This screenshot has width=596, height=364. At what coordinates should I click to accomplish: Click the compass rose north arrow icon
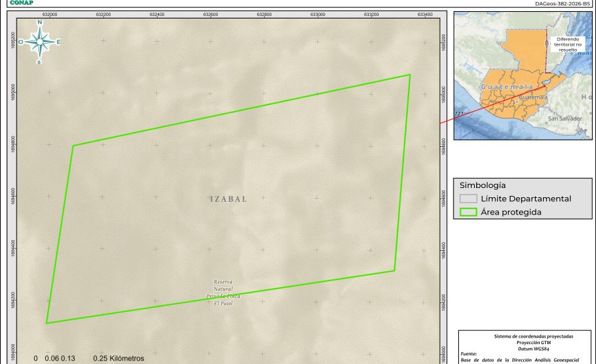(40, 42)
